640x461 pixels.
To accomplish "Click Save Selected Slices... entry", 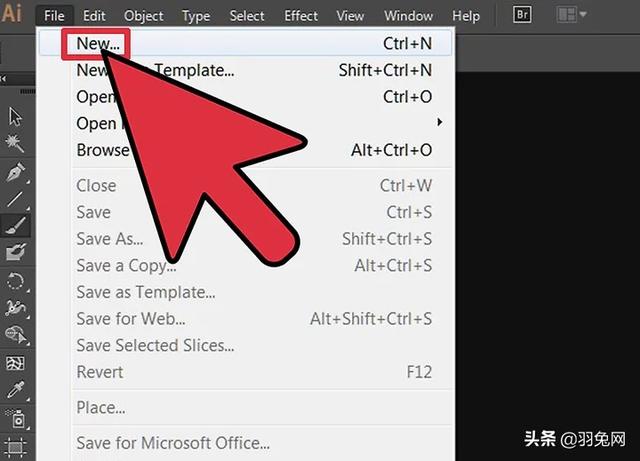I will click(246, 345).
